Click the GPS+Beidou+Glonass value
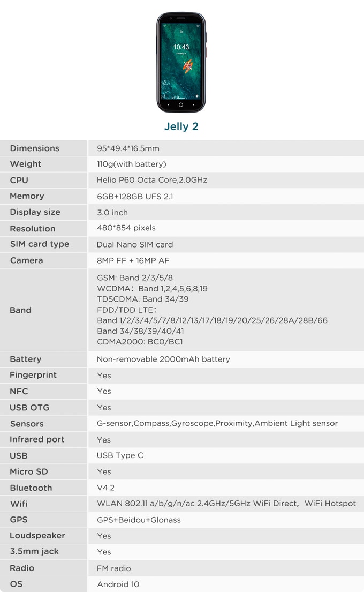Screen dimensions: 364x592 [139, 520]
